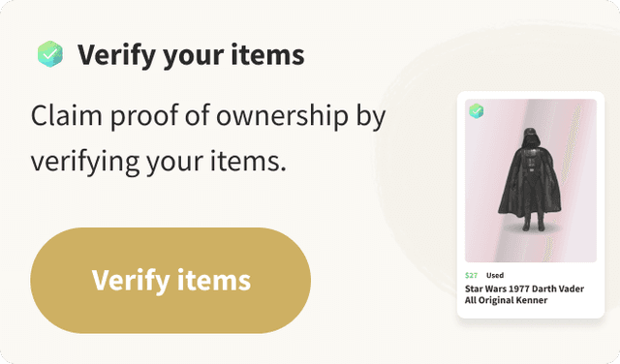Click the shadow beneath the Darth Vader figure
The height and width of the screenshot is (364, 620).
pos(530,229)
